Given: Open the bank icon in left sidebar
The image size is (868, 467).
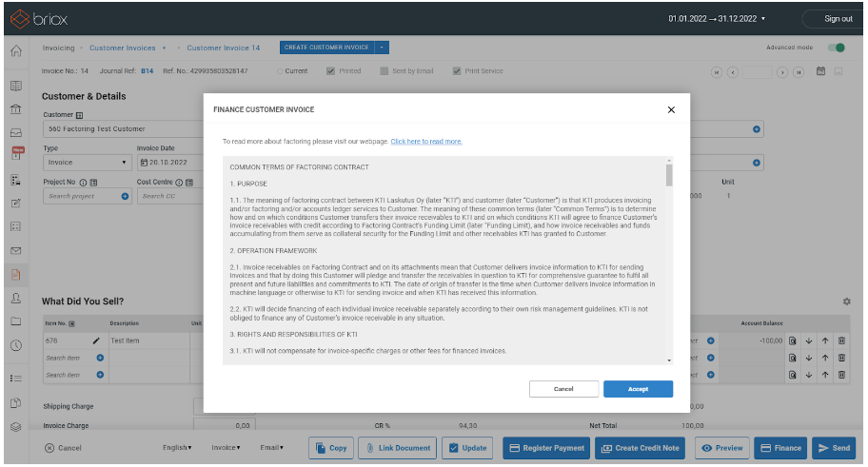Looking at the screenshot, I should [15, 108].
